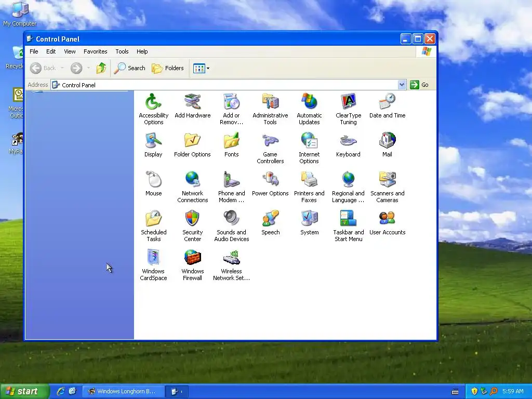The image size is (532, 399).
Task: Expand the Back history dropdown arrow
Action: point(62,68)
